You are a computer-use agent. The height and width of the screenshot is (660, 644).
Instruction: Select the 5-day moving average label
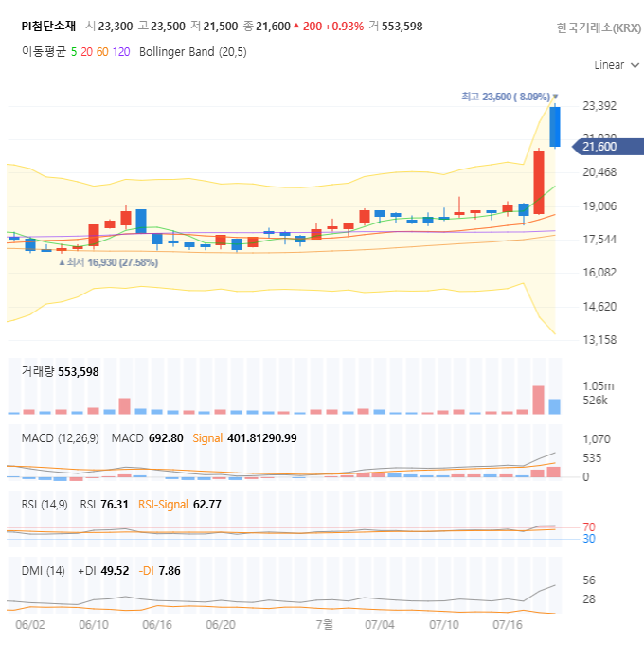(74, 52)
